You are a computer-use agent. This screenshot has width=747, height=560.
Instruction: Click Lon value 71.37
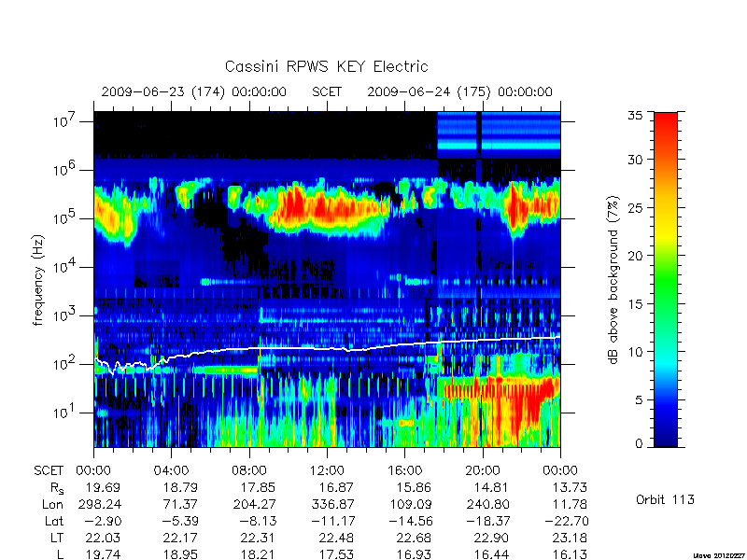(x=180, y=504)
